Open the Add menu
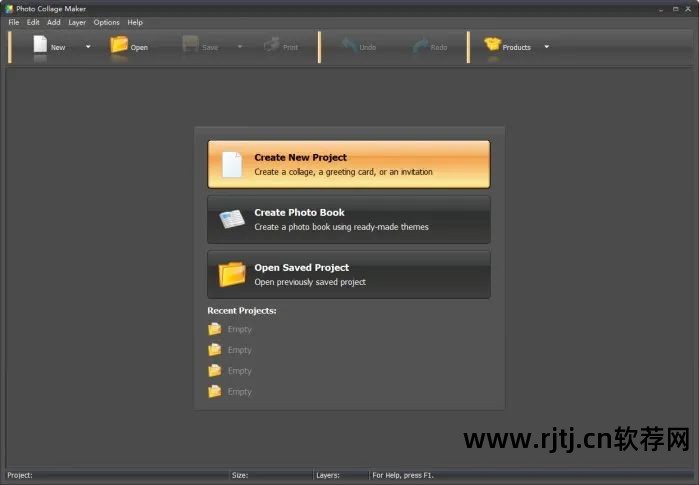 [x=54, y=22]
